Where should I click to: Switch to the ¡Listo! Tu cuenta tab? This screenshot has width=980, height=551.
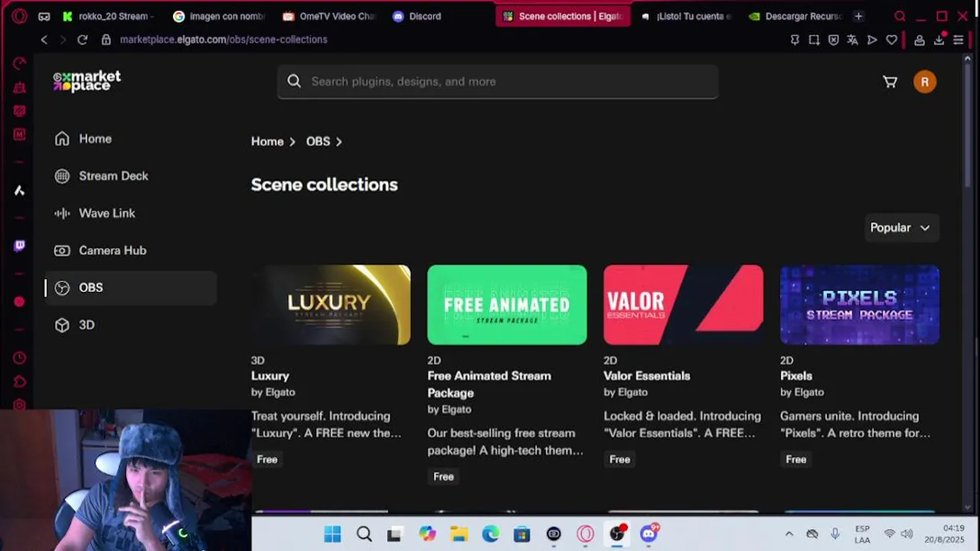(686, 16)
